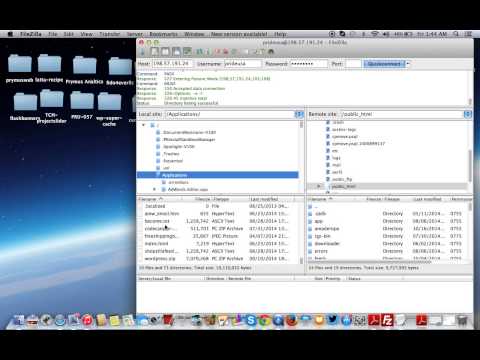Open the Server menu
Viewport: 480px width, 360px height.
pyautogui.click(x=135, y=34)
